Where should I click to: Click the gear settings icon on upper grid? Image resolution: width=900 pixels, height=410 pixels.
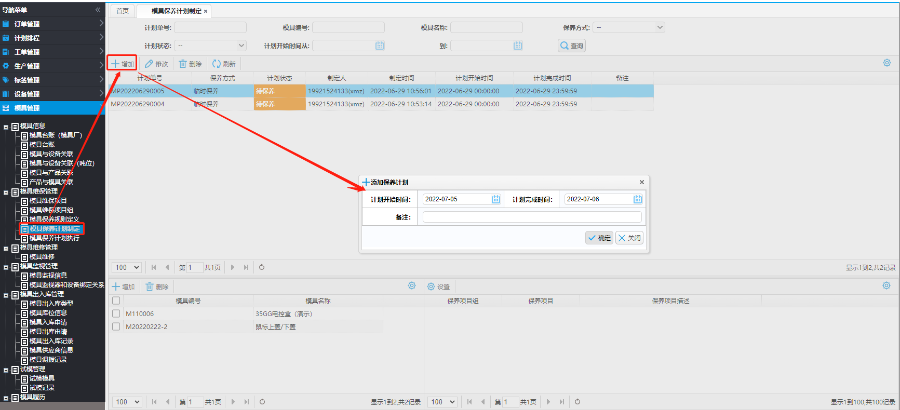click(886, 63)
